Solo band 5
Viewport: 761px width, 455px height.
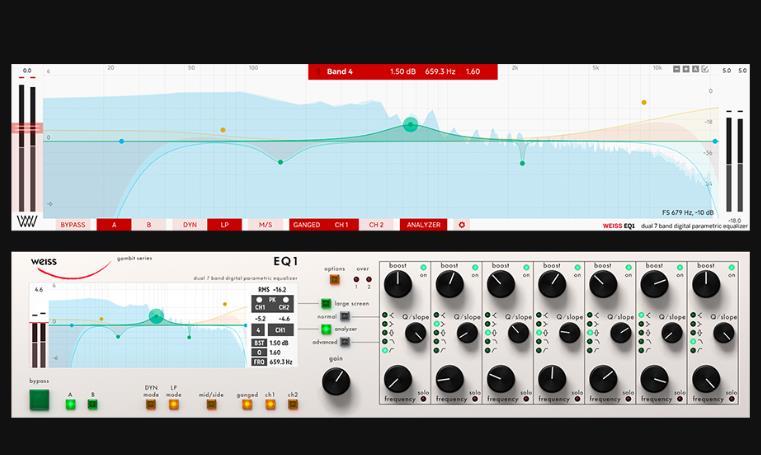tap(629, 399)
